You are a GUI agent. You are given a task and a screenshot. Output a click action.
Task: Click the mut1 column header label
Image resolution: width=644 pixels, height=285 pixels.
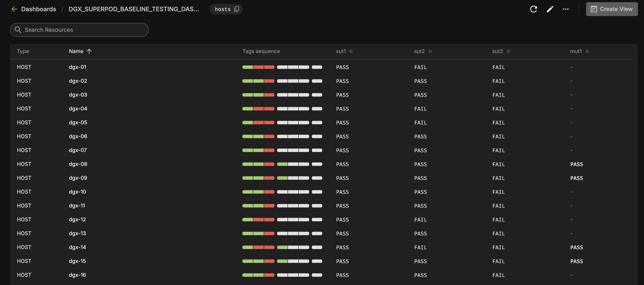[576, 51]
